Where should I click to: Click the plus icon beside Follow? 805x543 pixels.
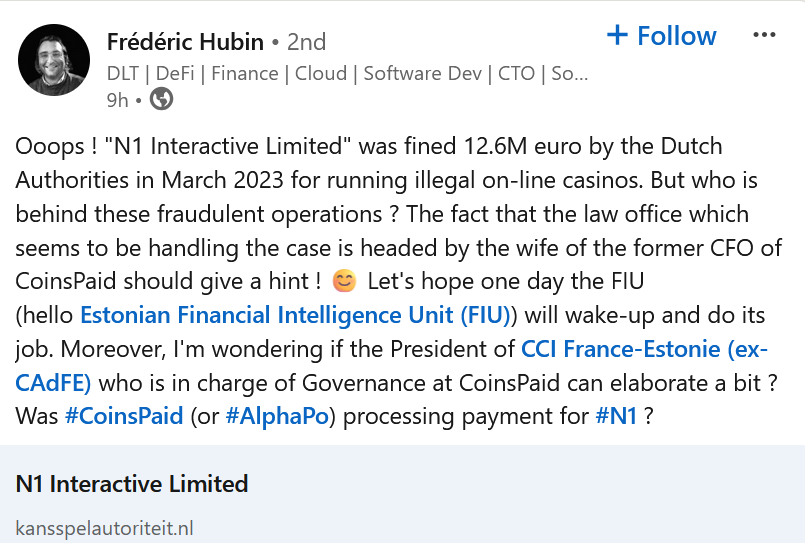pyautogui.click(x=617, y=35)
